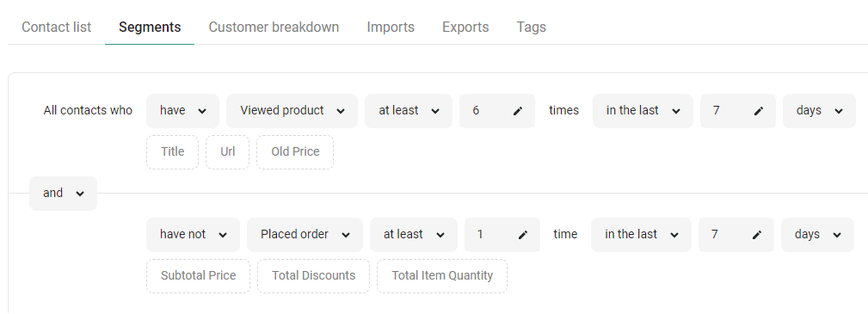
Task: Open first row 'in the last' dropdown
Action: [x=643, y=111]
